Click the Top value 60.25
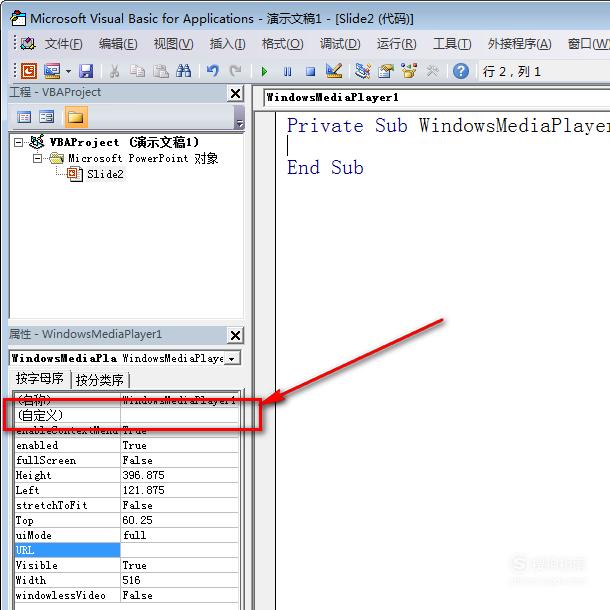 [x=179, y=520]
